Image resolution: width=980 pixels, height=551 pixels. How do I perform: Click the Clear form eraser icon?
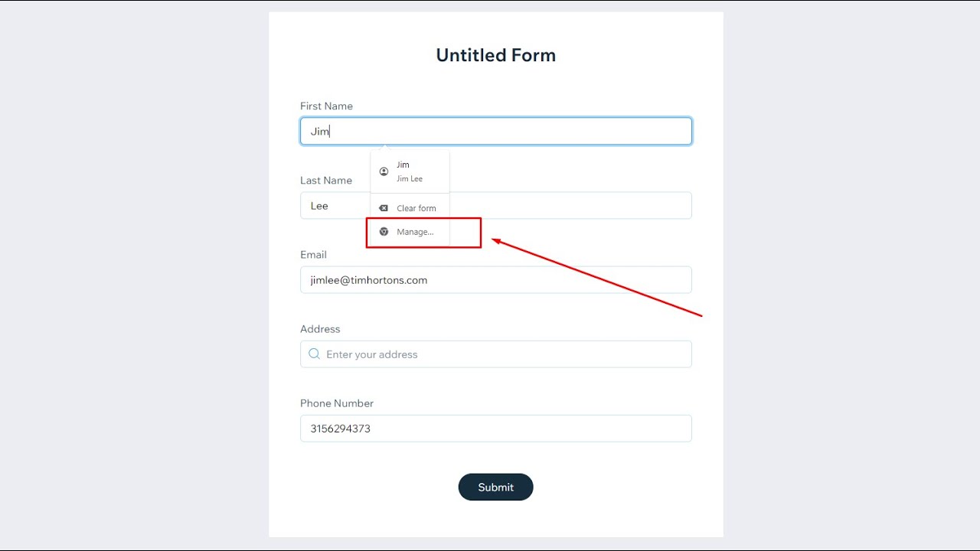(384, 208)
